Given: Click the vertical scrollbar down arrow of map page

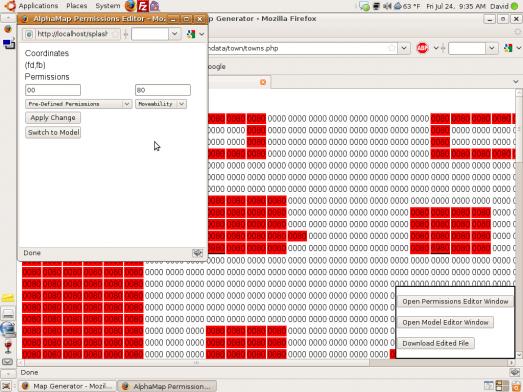Looking at the screenshot, I should [x=519, y=355].
